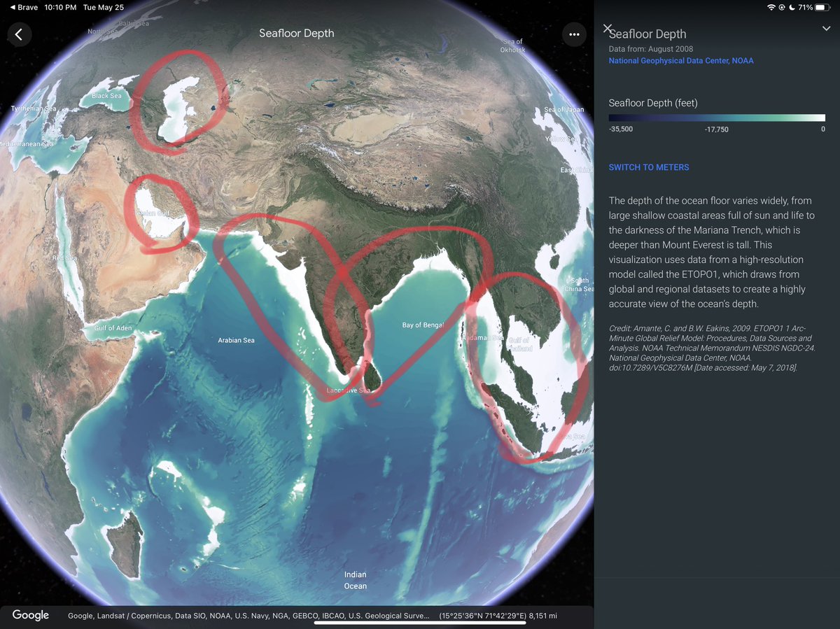The image size is (840, 629).
Task: Click the coordinates readout 15°25'36"N
Action: (x=483, y=616)
